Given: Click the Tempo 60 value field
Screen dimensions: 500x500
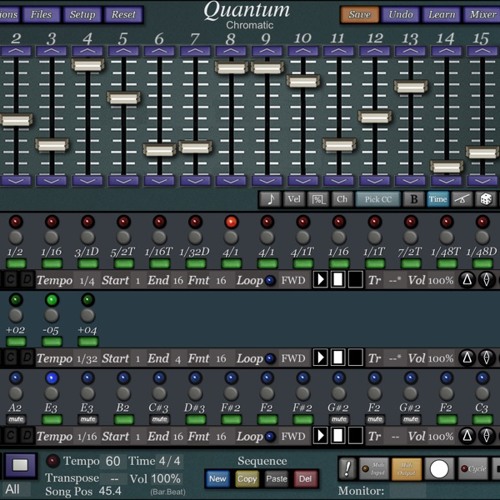Looking at the screenshot, I should (113, 461).
